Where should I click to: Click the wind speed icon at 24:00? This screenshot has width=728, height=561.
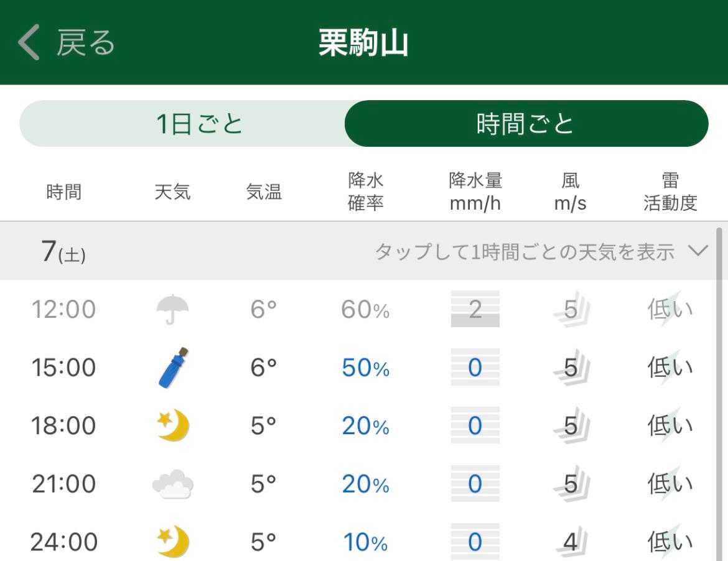click(x=571, y=542)
